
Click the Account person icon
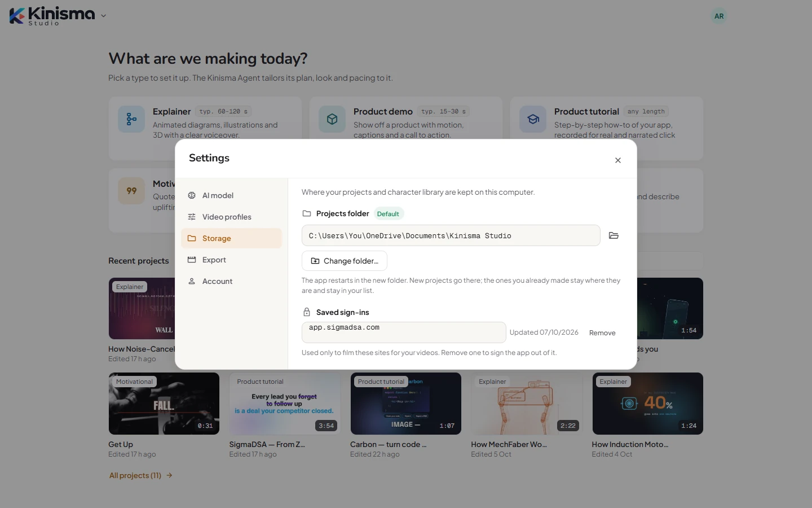tap(192, 281)
